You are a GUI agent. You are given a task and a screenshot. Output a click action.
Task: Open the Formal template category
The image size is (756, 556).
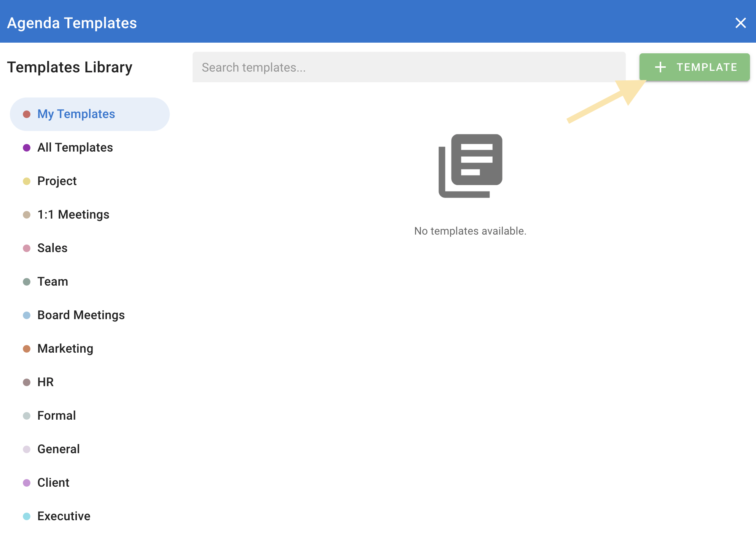(x=90, y=416)
